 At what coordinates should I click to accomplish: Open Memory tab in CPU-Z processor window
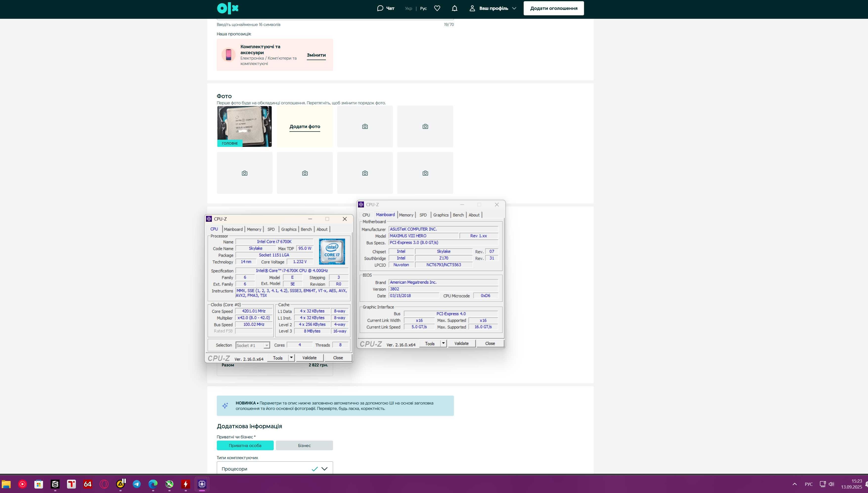pos(254,229)
